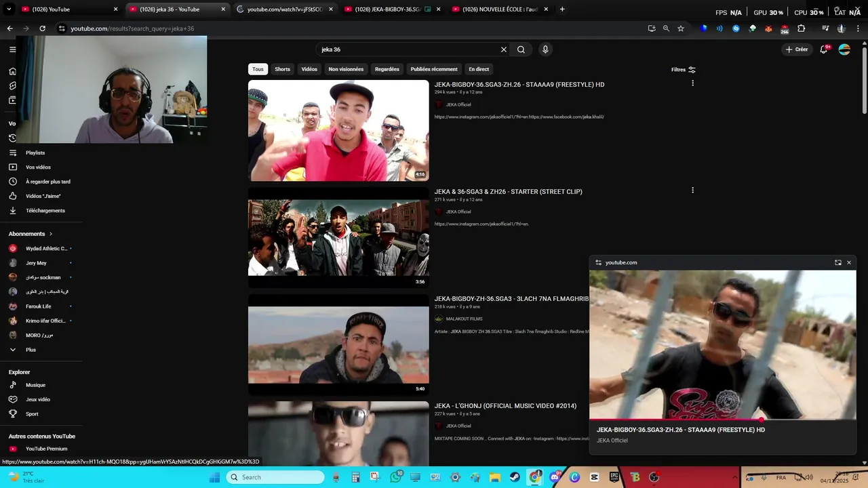Open the tab search dropdown arrow
Screen dimensions: 868x488
9,9
